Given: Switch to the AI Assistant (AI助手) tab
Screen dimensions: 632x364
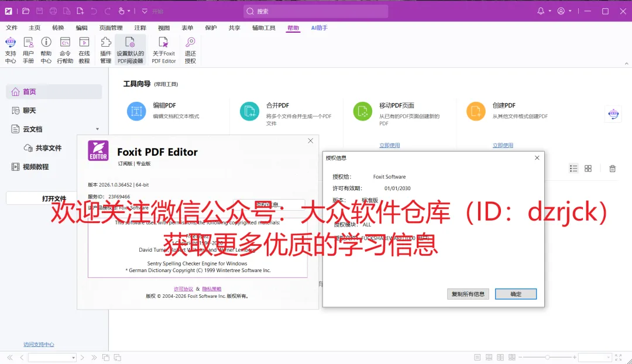Looking at the screenshot, I should (320, 28).
